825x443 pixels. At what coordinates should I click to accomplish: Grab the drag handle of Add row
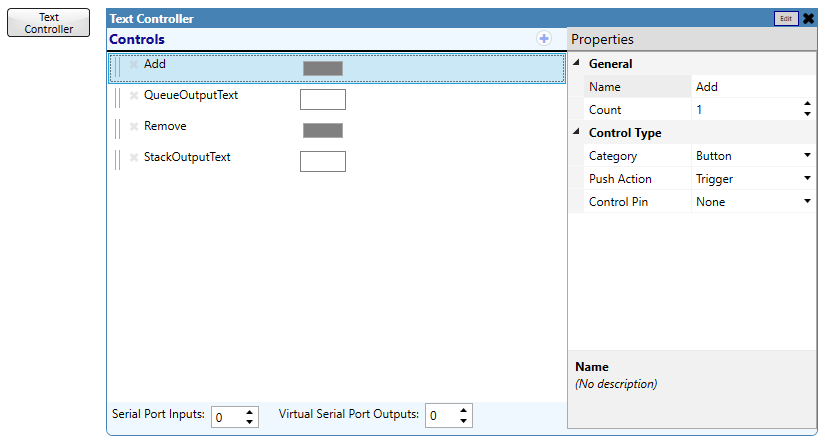pos(117,67)
